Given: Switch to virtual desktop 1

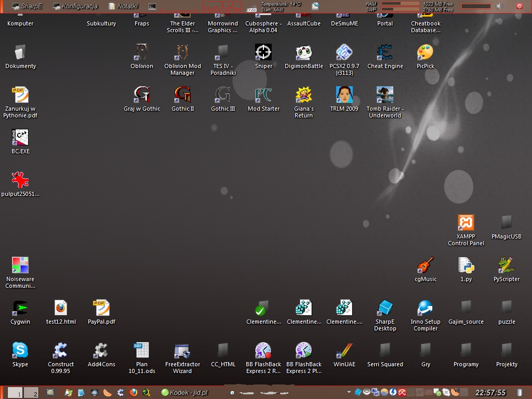Looking at the screenshot, I should pyautogui.click(x=16, y=393).
